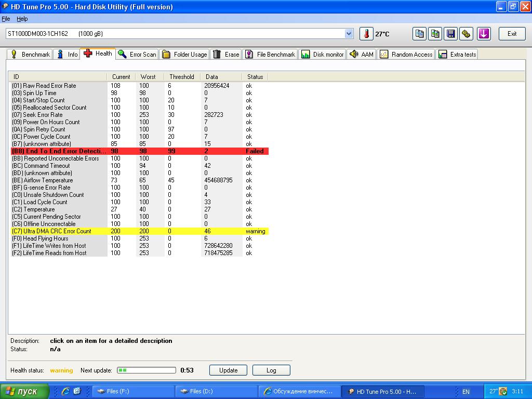The width and height of the screenshot is (532, 399).
Task: Select the G-sense Error Rate row
Action: point(139,187)
